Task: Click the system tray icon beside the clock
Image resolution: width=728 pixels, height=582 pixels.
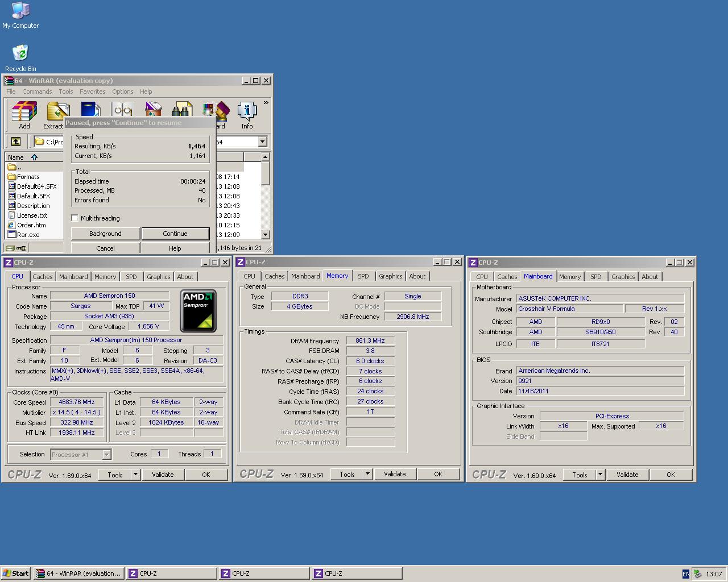Action: coord(697,573)
